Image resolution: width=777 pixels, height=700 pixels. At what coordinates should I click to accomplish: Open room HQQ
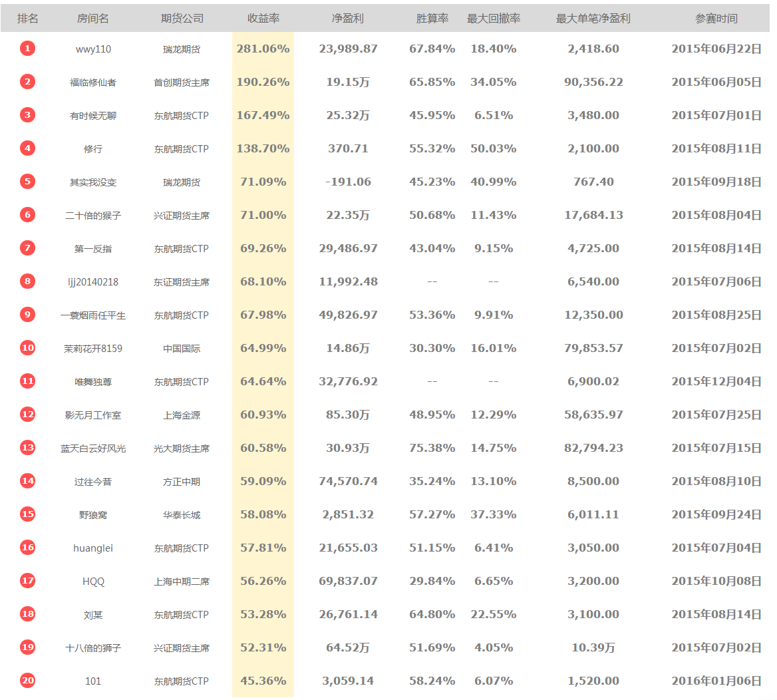pyautogui.click(x=93, y=581)
